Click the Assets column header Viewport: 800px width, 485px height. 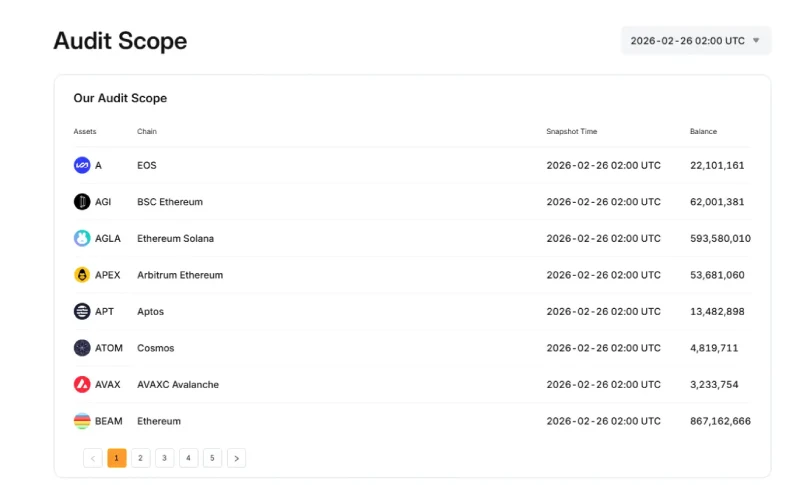click(x=85, y=131)
